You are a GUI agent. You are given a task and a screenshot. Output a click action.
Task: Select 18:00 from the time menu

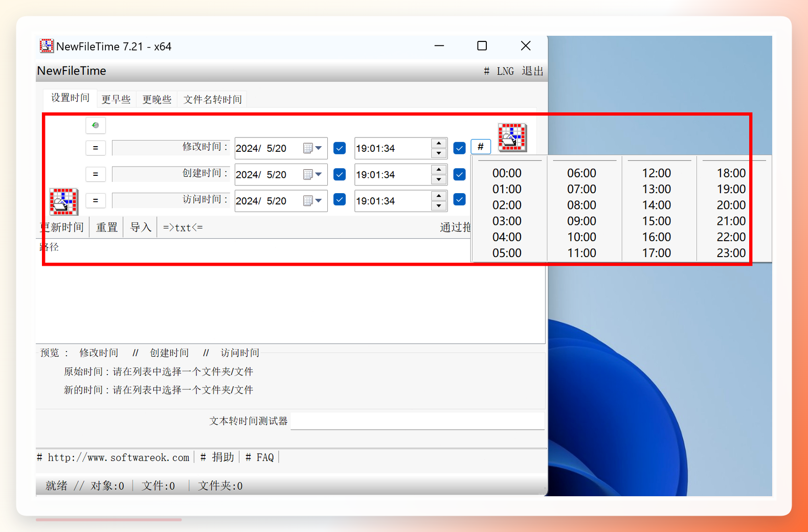click(731, 173)
